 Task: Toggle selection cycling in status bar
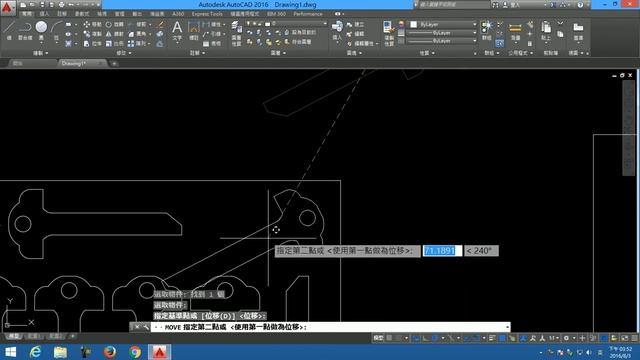click(x=512, y=338)
